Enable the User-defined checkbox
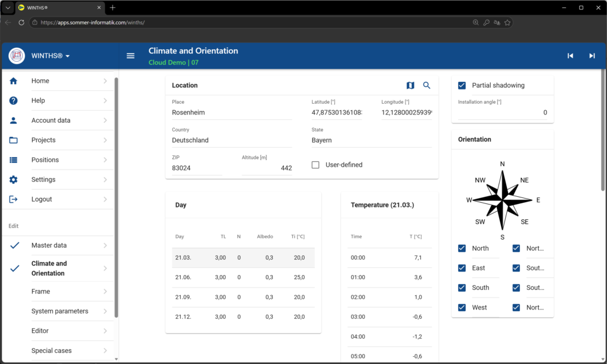The image size is (607, 364). click(x=315, y=165)
